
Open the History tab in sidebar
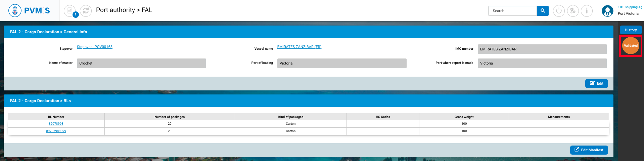click(x=631, y=30)
